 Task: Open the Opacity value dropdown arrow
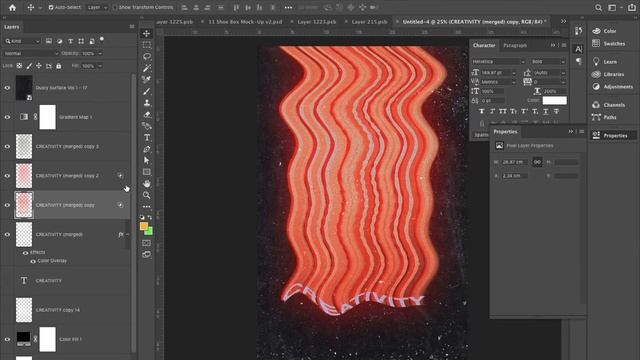(100, 53)
